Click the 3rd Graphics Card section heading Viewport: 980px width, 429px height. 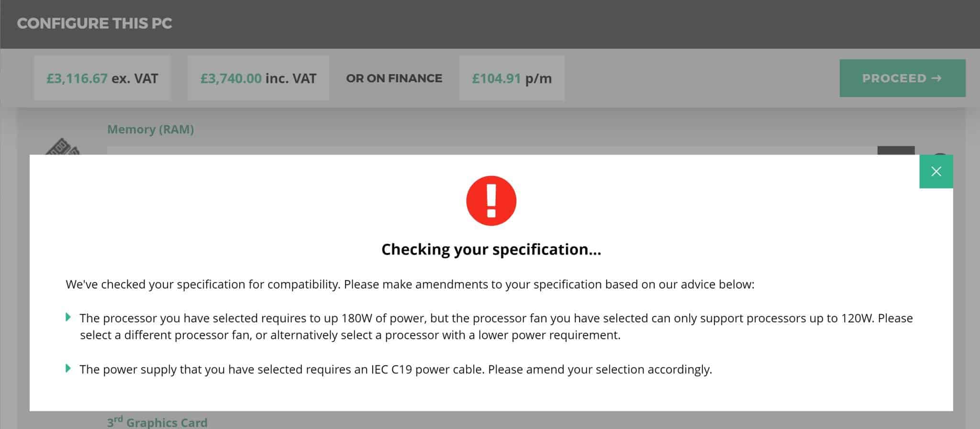point(157,422)
